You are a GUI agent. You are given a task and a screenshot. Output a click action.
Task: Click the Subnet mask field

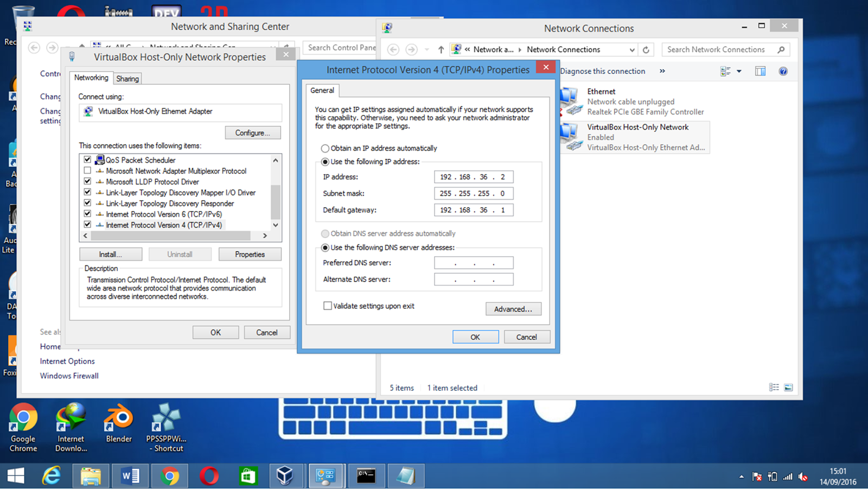pos(474,193)
